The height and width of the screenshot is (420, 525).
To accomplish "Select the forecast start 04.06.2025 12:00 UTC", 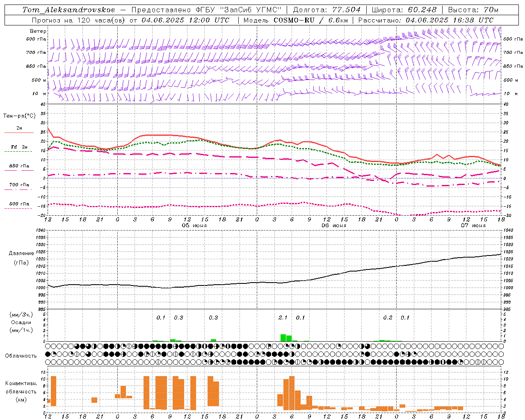I will coord(186,20).
